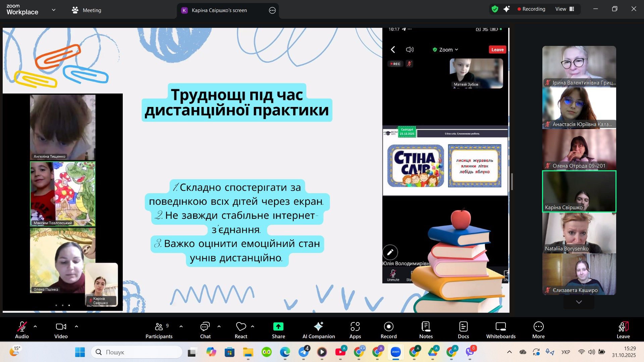Open Whiteboards from the toolbar
This screenshot has width=644, height=362.
coord(501,330)
